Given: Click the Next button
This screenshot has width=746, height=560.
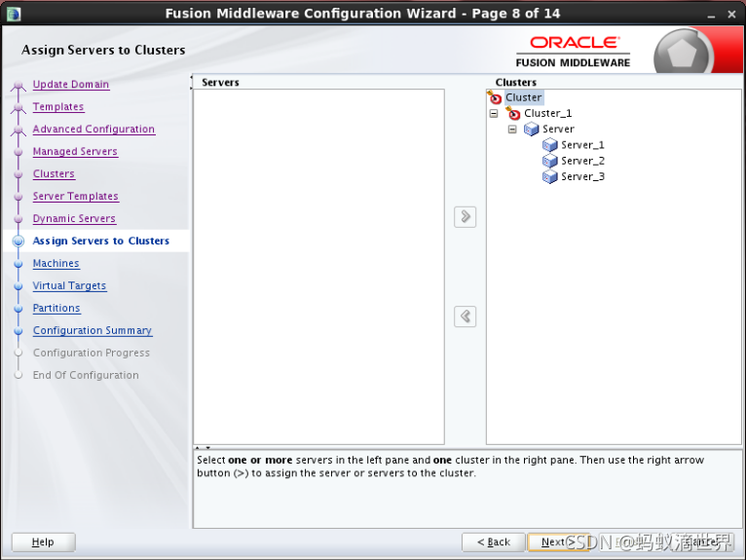Looking at the screenshot, I should click(x=559, y=541).
